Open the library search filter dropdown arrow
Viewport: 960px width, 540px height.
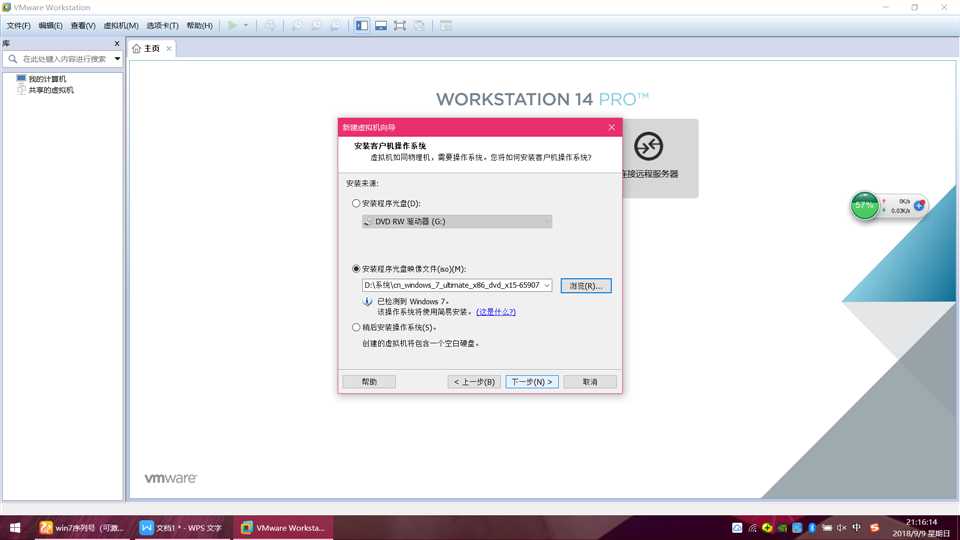click(117, 59)
